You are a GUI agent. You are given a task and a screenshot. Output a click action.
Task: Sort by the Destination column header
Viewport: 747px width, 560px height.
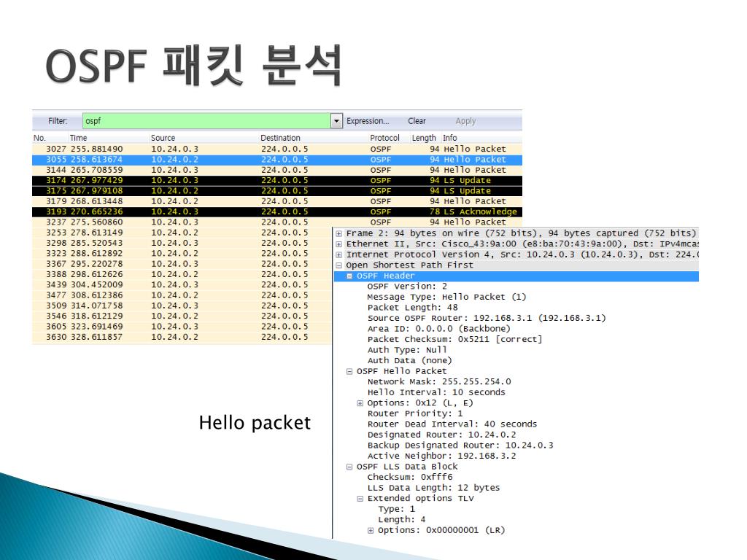tap(280, 138)
